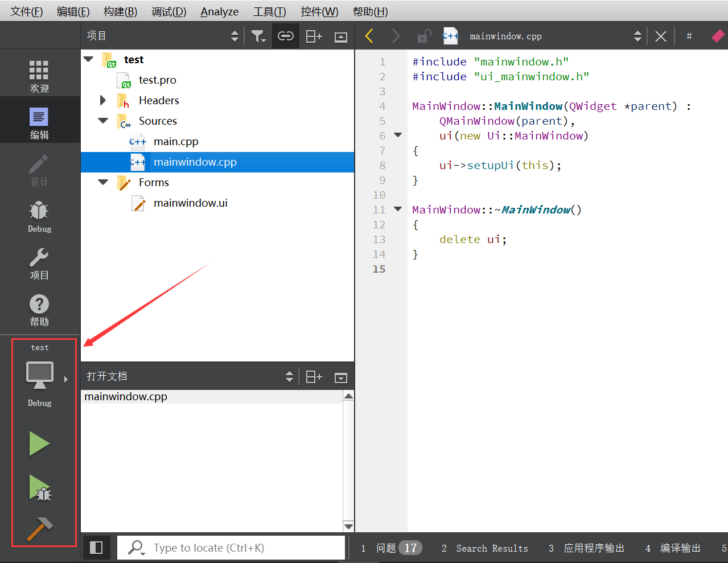This screenshot has width=728, height=563.
Task: Open the 欢迎 (Welcome) mode
Action: 39,76
